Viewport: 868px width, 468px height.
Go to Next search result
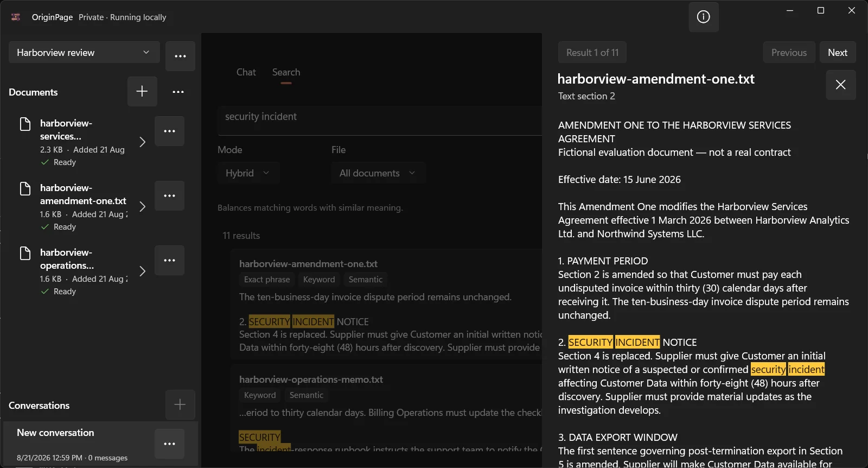coord(838,52)
